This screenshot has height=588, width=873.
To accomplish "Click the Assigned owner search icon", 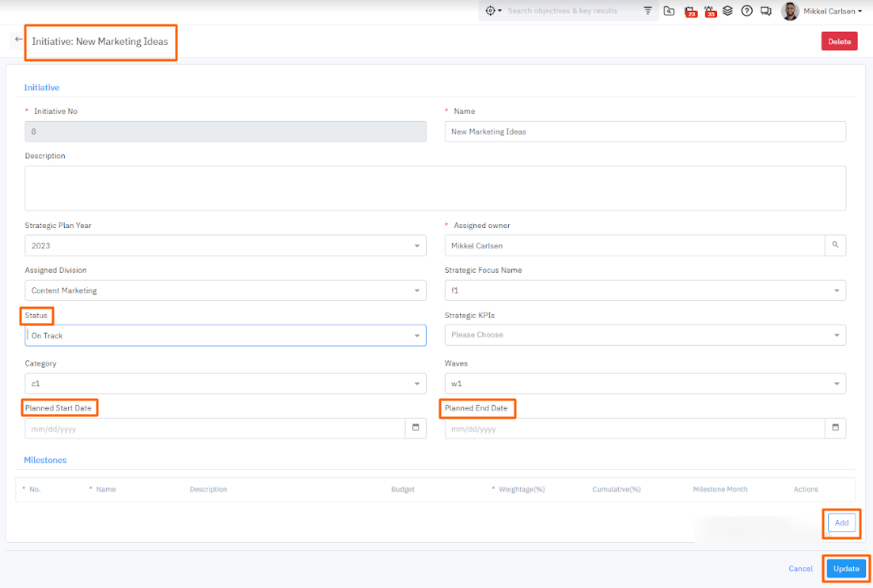I will [x=835, y=245].
